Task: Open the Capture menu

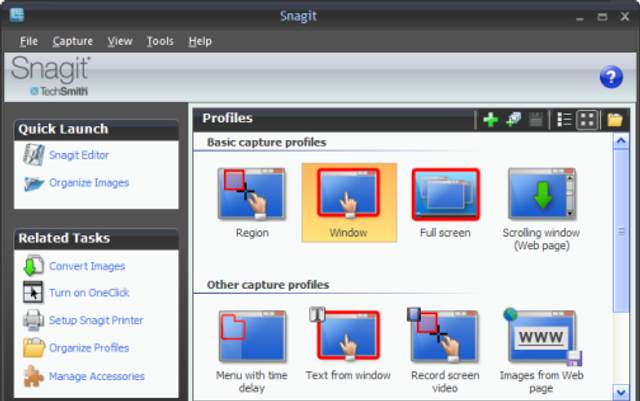Action: pos(72,41)
